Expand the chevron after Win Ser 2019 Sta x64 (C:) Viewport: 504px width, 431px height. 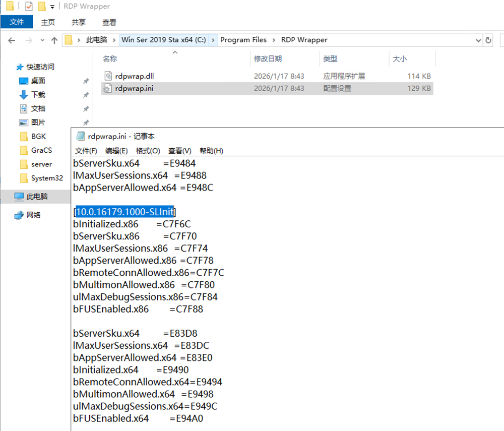click(213, 40)
